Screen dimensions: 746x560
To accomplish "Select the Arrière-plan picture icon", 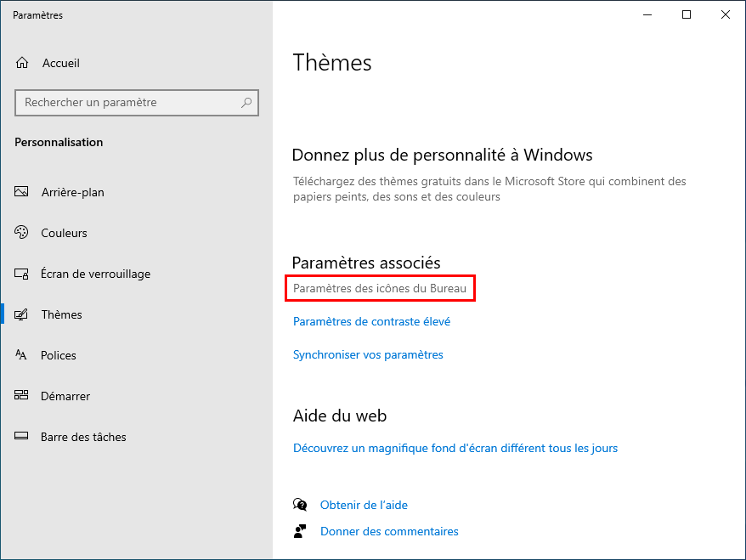I will pos(21,192).
